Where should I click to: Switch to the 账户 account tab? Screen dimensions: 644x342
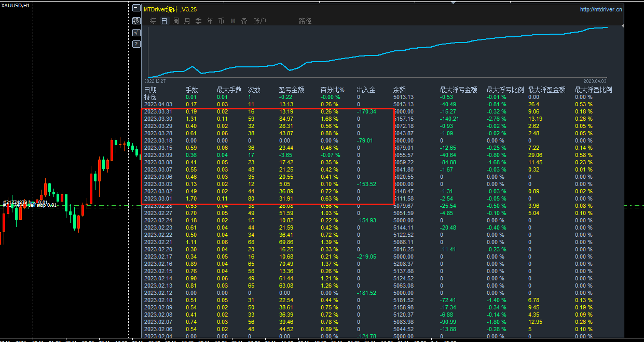click(259, 21)
